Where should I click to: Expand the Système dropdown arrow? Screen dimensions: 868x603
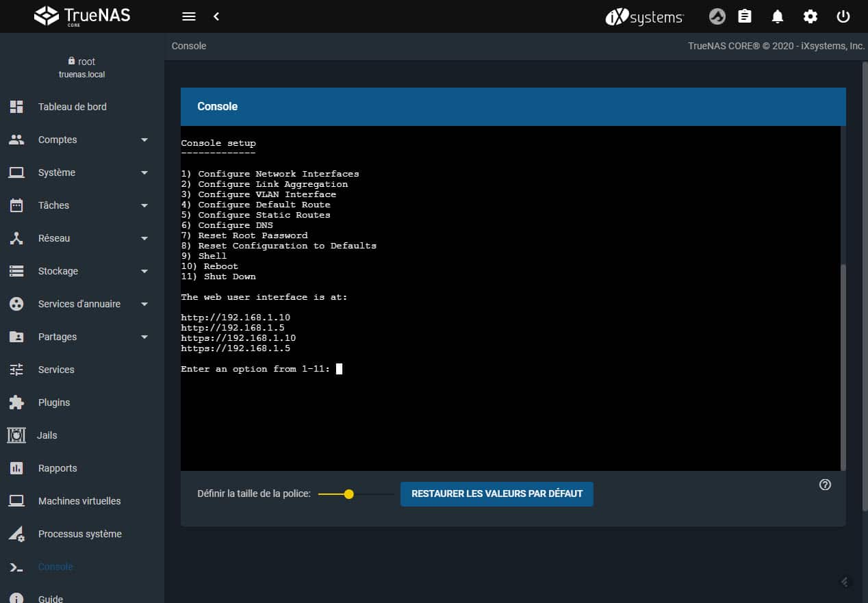144,172
